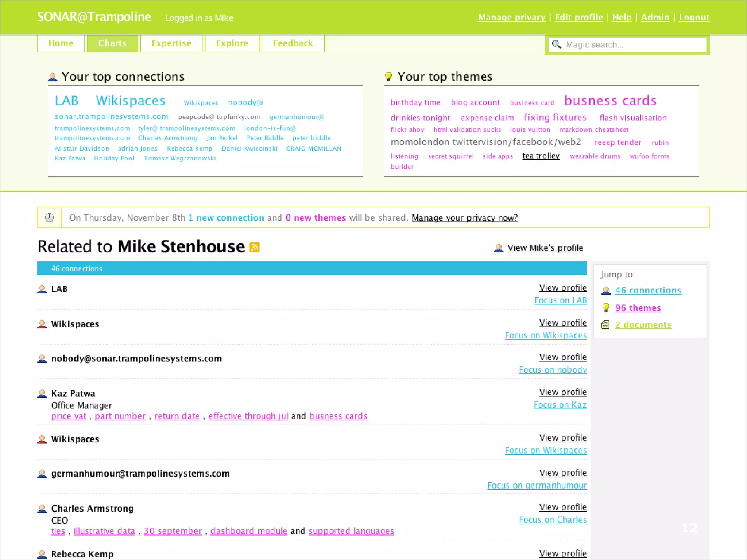Open the Feedback tab
The image size is (747, 560).
(293, 43)
